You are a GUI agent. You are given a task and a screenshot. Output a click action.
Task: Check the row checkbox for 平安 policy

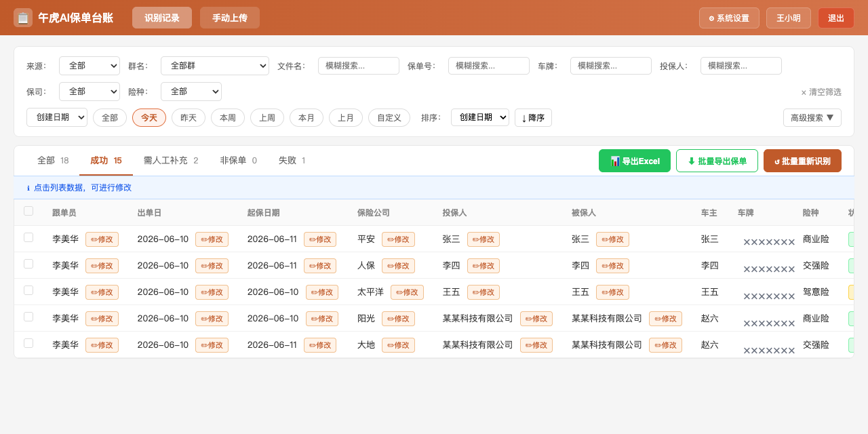28,237
